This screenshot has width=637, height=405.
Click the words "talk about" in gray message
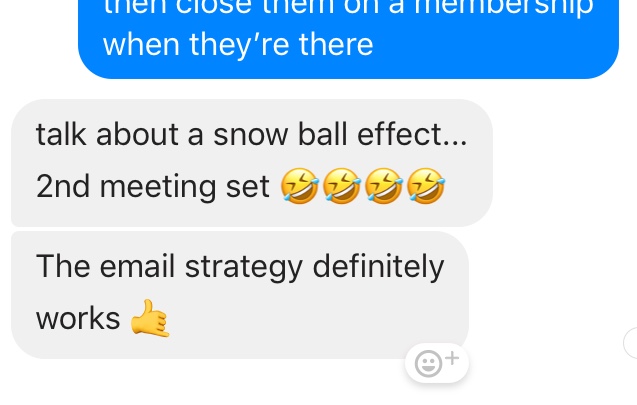(107, 134)
